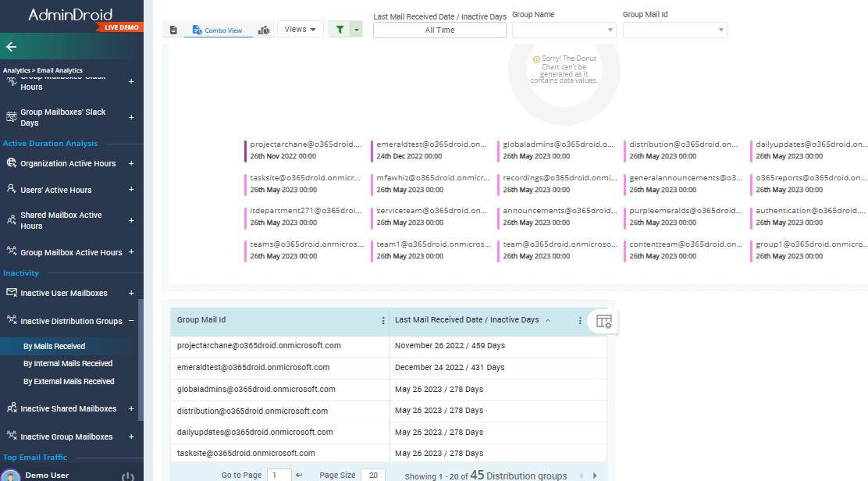Apply filters using the green funnel icon

point(339,29)
